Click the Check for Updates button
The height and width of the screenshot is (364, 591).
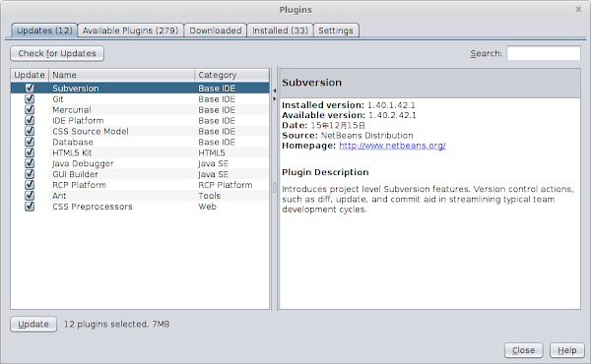(x=57, y=53)
